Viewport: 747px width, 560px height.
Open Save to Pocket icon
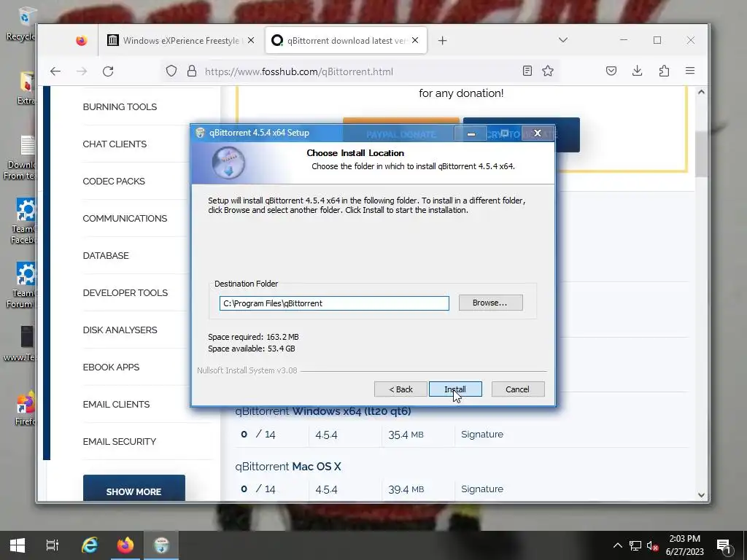[x=611, y=71]
